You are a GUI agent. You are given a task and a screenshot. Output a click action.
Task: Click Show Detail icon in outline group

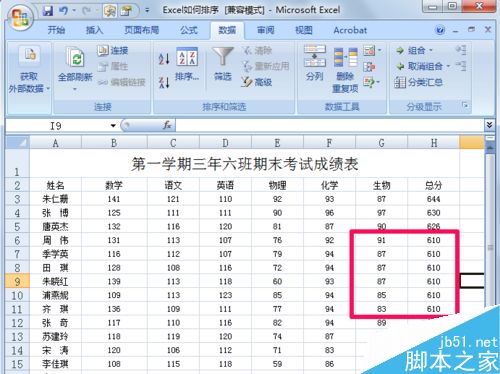pyautogui.click(x=461, y=50)
